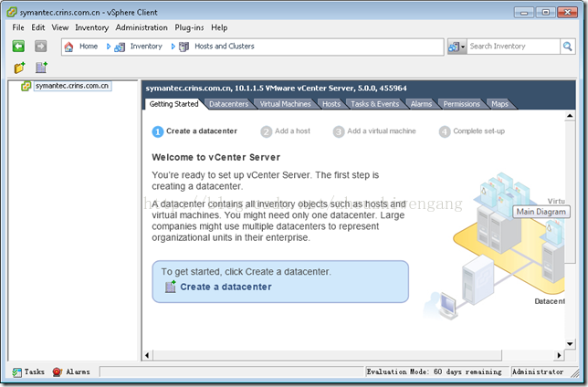Click the Search Inventory input field

pyautogui.click(x=513, y=47)
